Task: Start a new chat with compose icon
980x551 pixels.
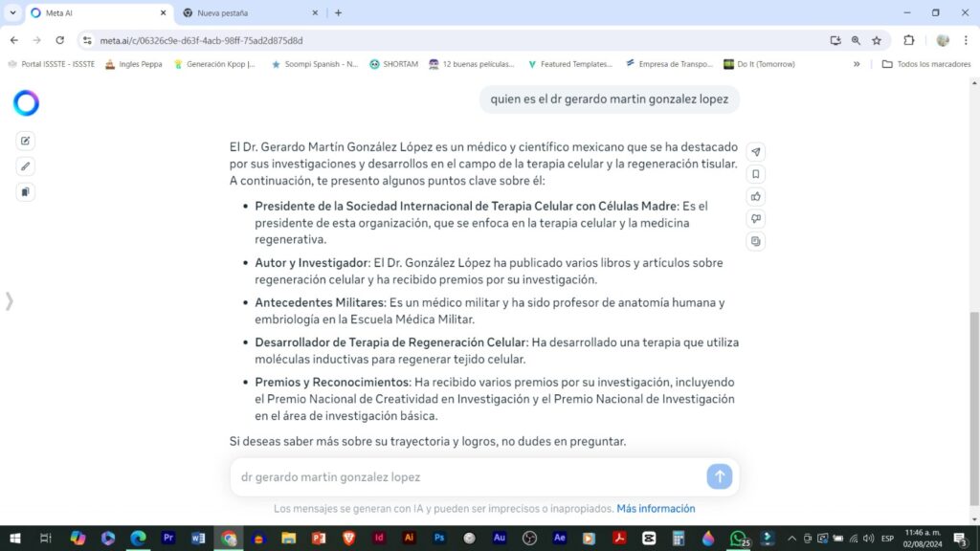Action: tap(26, 141)
